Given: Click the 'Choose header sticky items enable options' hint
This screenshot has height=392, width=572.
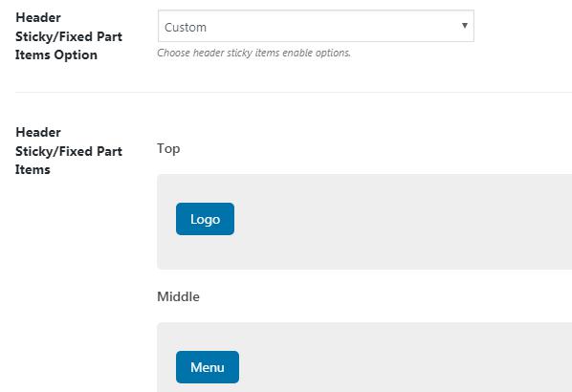Looking at the screenshot, I should (253, 53).
